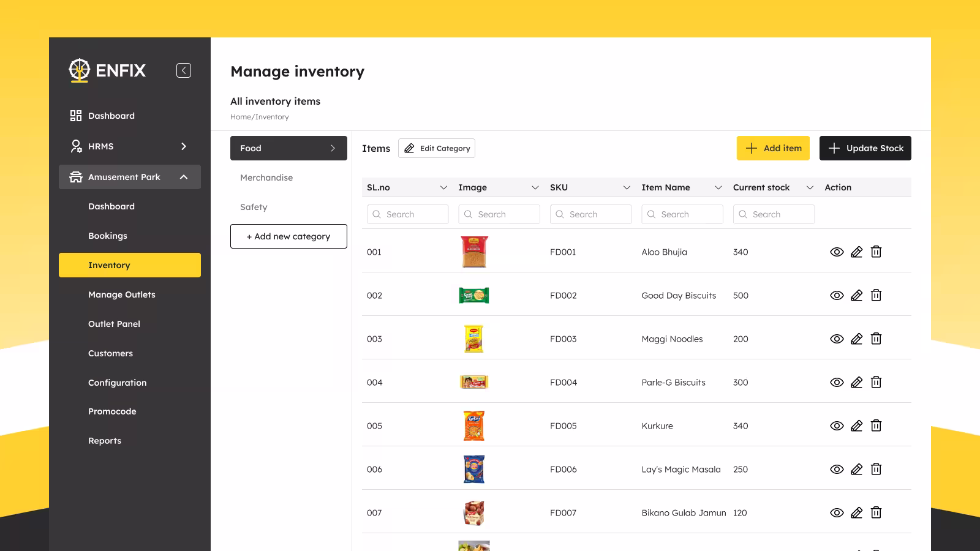This screenshot has width=980, height=551.
Task: Edit the Aloo Bhujia item
Action: [x=856, y=252]
